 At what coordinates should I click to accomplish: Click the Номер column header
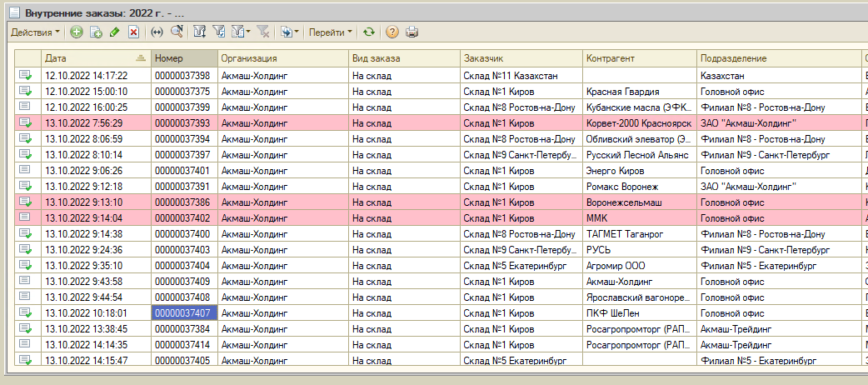(x=184, y=57)
